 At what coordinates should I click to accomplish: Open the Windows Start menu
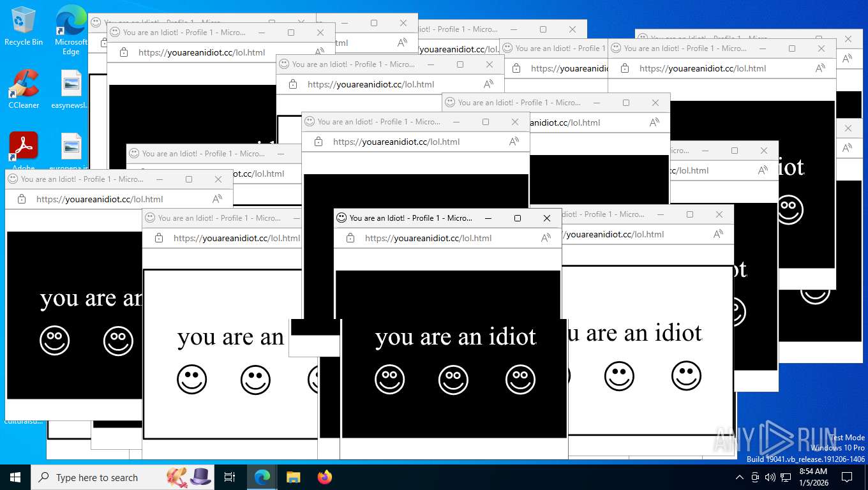tap(15, 477)
